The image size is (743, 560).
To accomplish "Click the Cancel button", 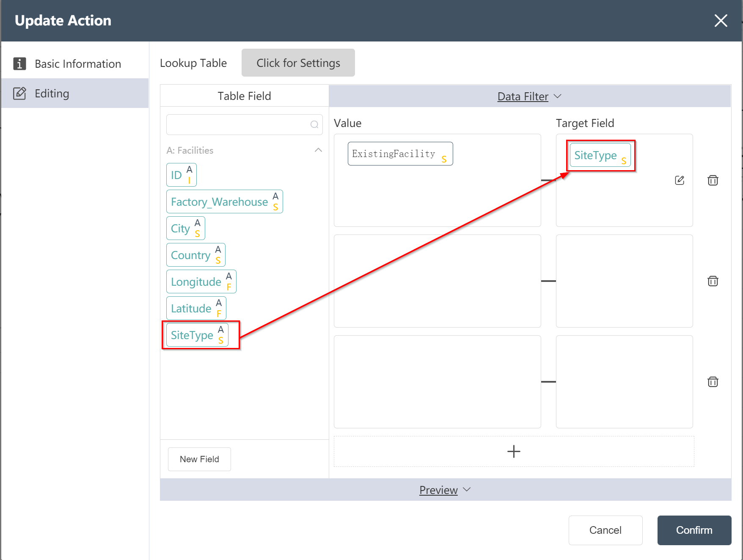I will (605, 530).
